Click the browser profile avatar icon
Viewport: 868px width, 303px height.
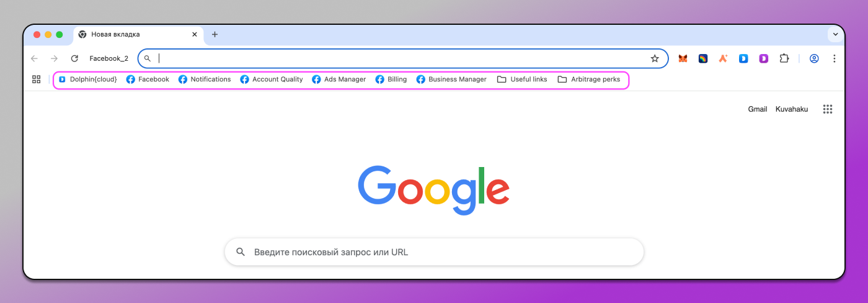click(814, 58)
